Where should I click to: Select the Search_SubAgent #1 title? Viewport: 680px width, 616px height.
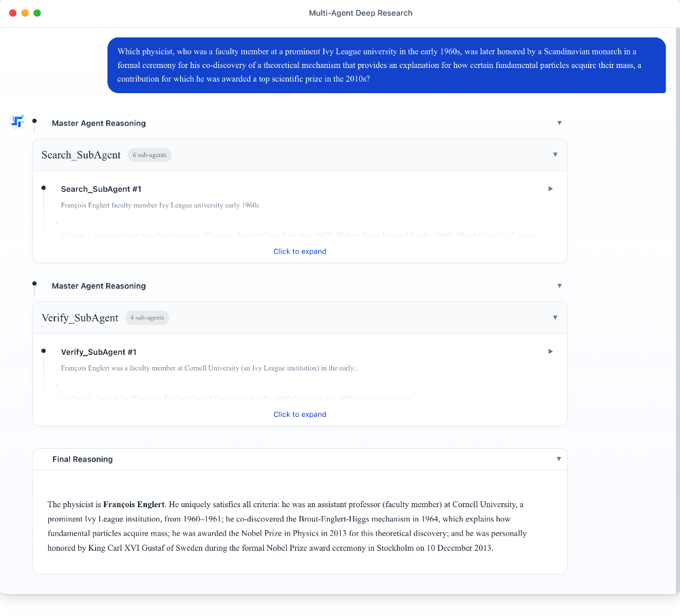pos(101,189)
